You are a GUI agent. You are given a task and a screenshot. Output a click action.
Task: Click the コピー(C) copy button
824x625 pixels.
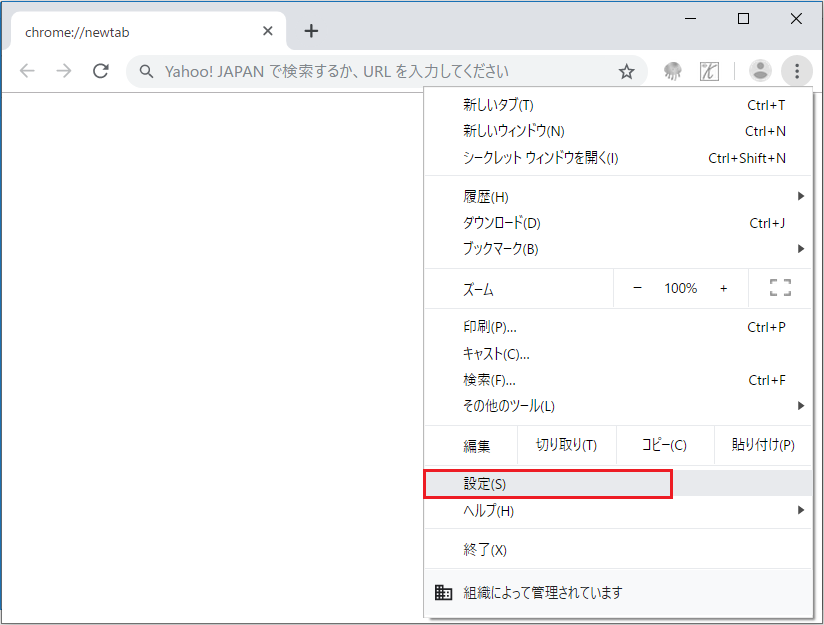pyautogui.click(x=664, y=445)
